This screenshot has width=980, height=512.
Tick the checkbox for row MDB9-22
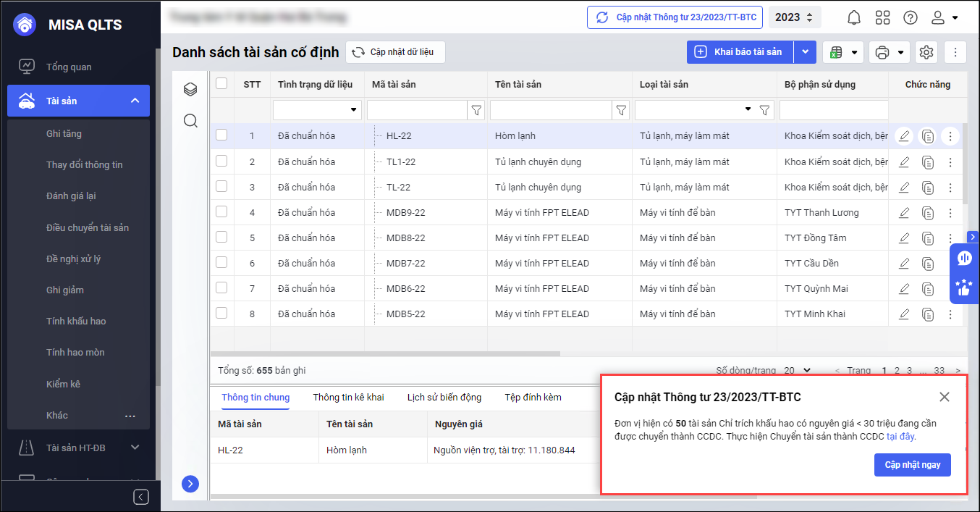tap(221, 211)
